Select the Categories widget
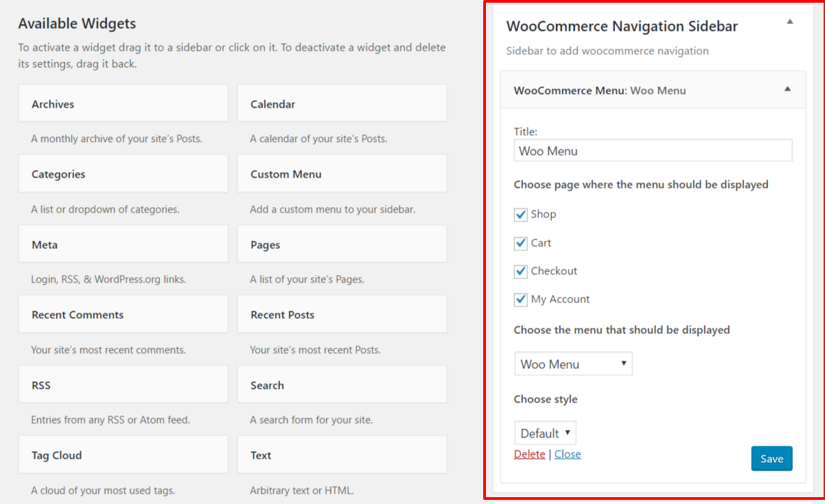Viewport: 825px width, 504px height. (123, 173)
